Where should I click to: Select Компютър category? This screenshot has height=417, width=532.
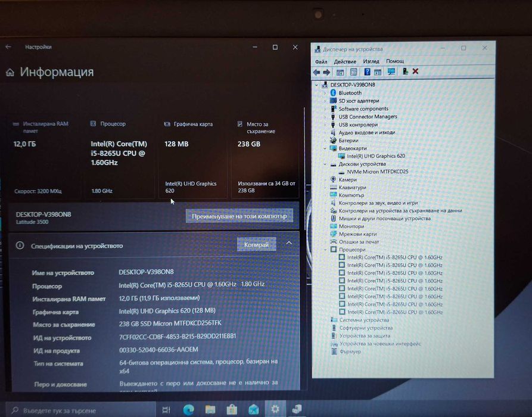(351, 195)
